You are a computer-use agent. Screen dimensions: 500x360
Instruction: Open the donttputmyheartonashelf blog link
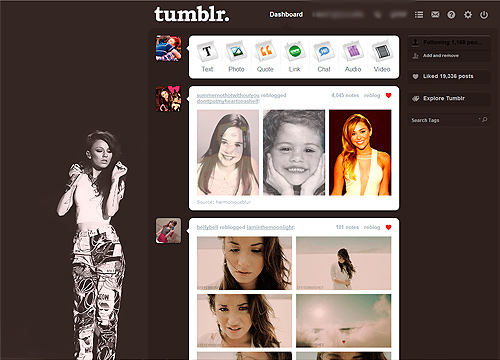point(228,101)
